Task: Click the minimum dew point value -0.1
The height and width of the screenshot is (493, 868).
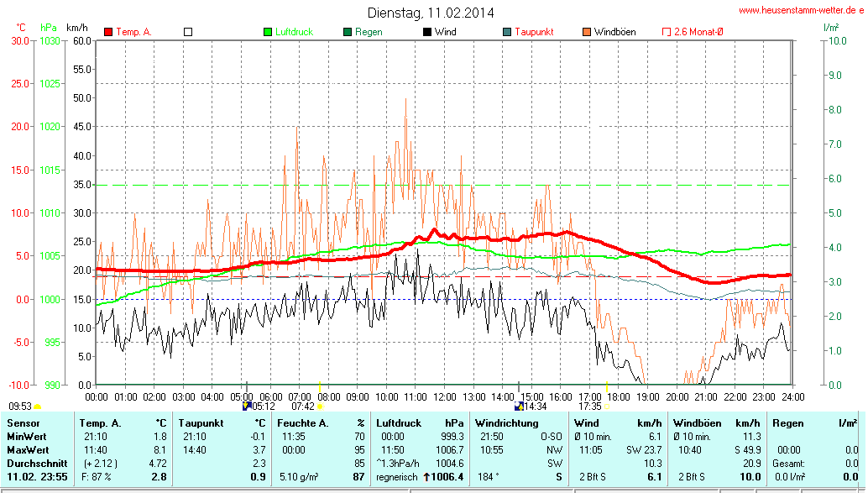Action: point(258,437)
